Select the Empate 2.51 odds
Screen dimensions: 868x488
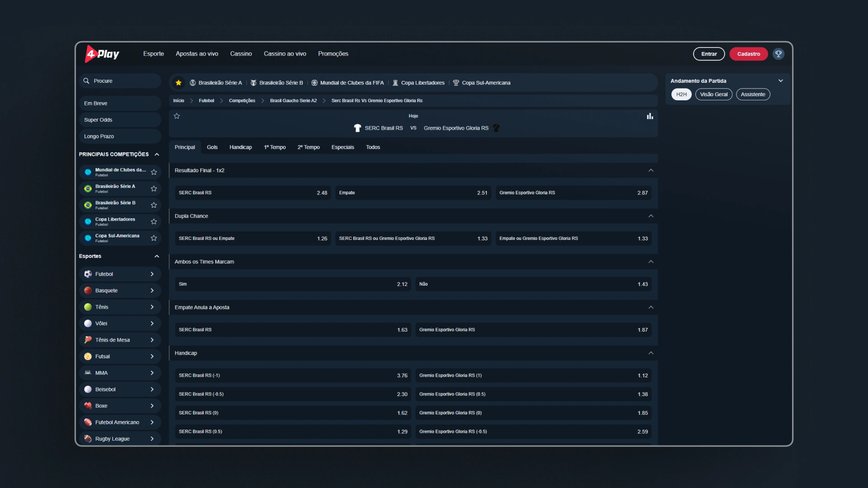[413, 193]
